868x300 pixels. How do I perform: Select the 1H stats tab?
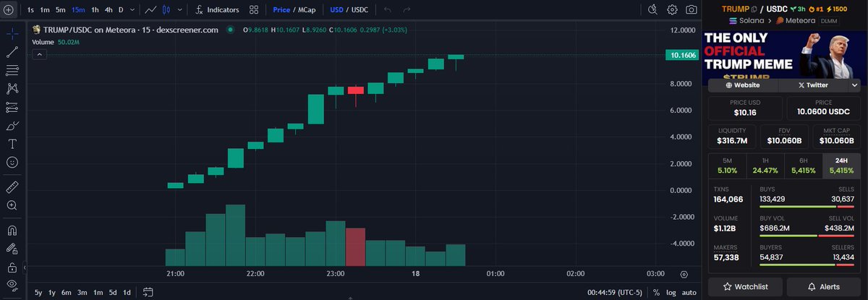click(765, 166)
